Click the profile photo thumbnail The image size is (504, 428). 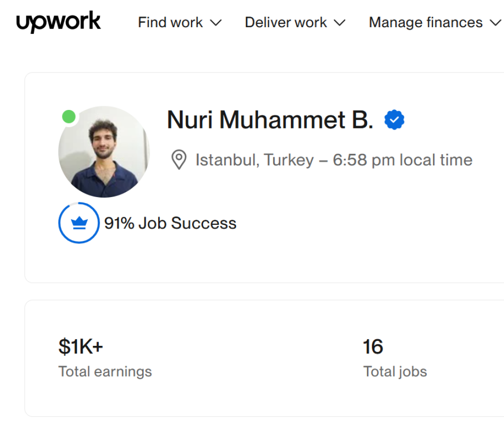click(x=104, y=152)
